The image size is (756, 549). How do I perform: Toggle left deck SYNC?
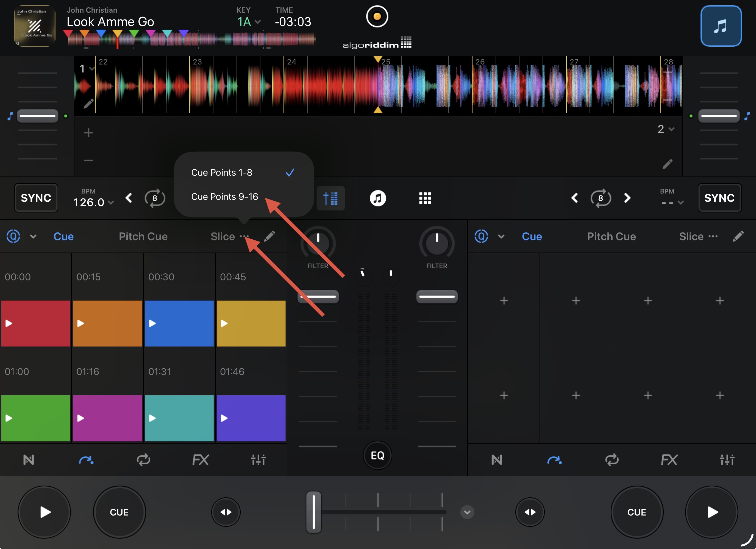pyautogui.click(x=36, y=198)
